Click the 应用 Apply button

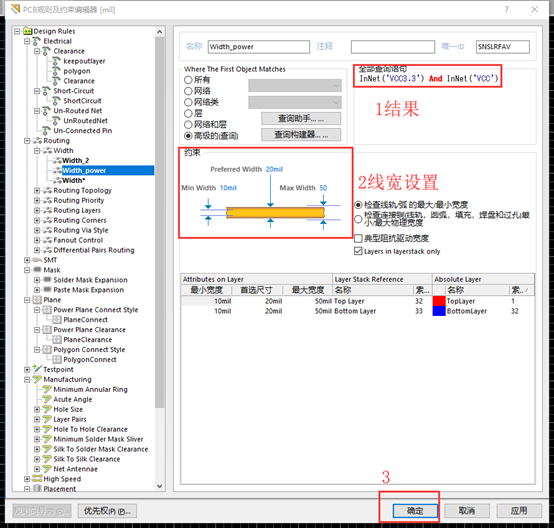[519, 511]
